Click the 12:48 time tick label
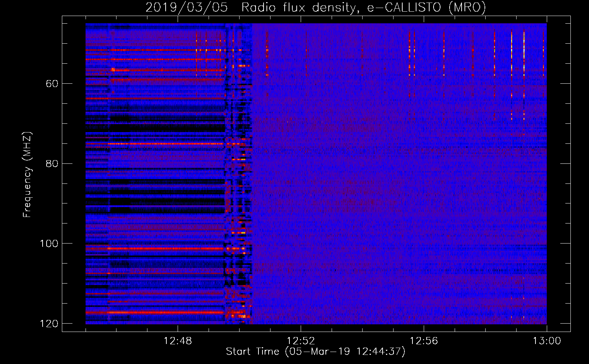The image size is (589, 364). point(178,341)
